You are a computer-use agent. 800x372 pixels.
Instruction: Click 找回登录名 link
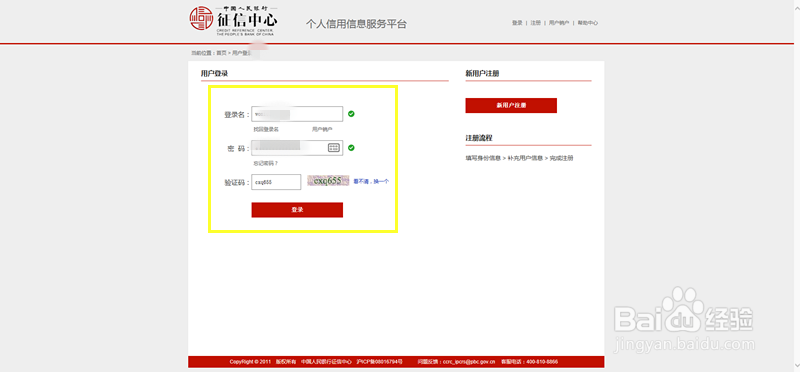pyautogui.click(x=266, y=130)
